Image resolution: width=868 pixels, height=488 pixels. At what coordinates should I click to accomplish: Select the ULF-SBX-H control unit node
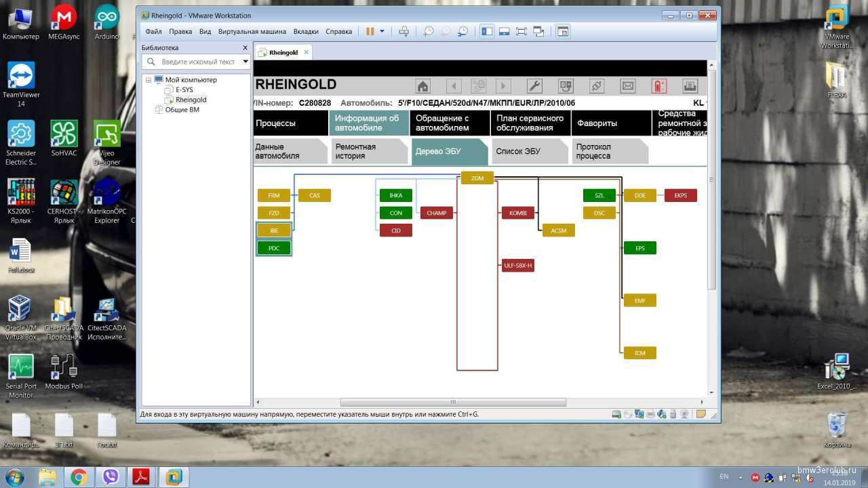click(518, 266)
